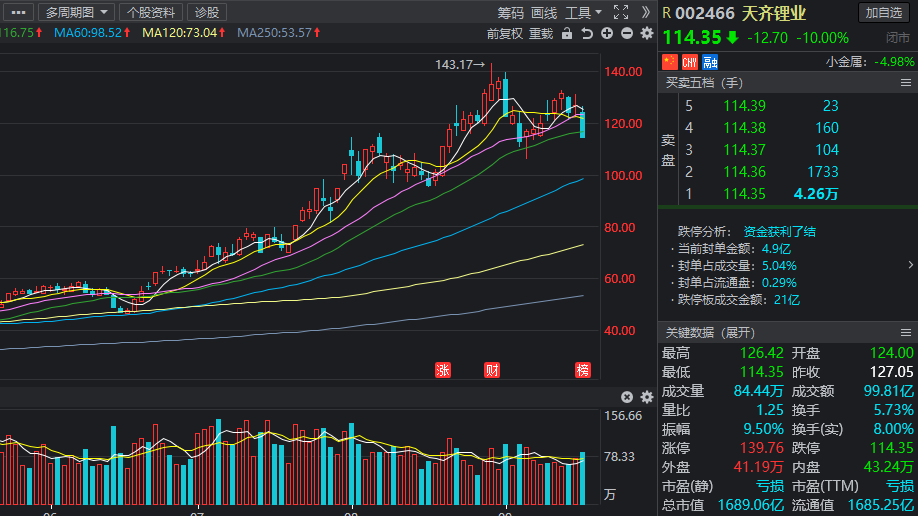Click the CNY currency badge
The width and height of the screenshot is (918, 516).
690,62
